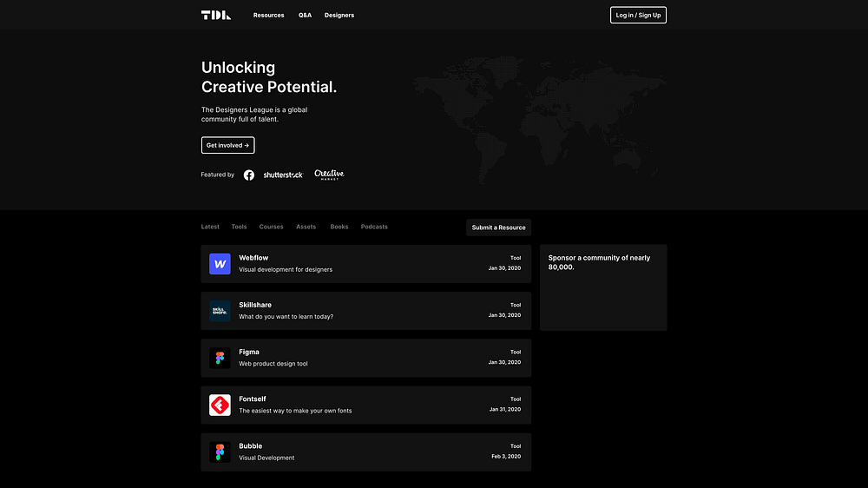Switch to the Books tab
Screen dimensions: 868x488
(339, 227)
